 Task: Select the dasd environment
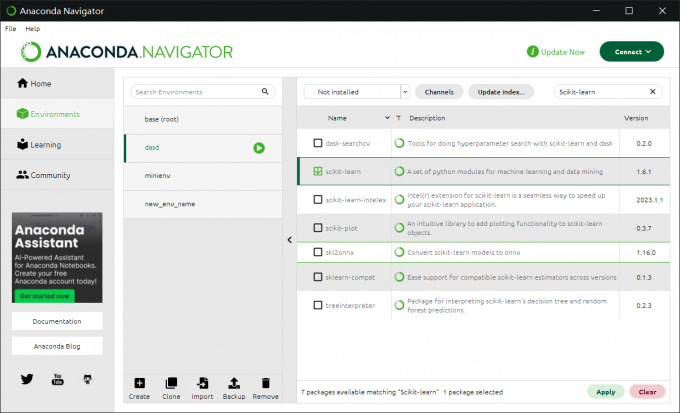click(x=203, y=148)
